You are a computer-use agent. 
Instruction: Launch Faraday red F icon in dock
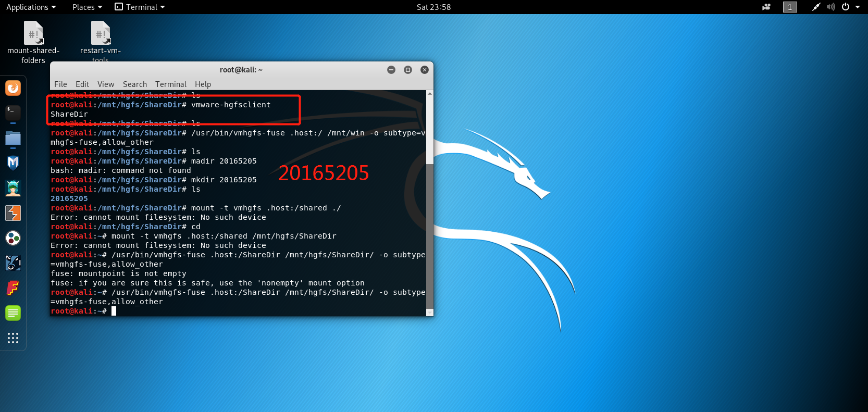(13, 288)
